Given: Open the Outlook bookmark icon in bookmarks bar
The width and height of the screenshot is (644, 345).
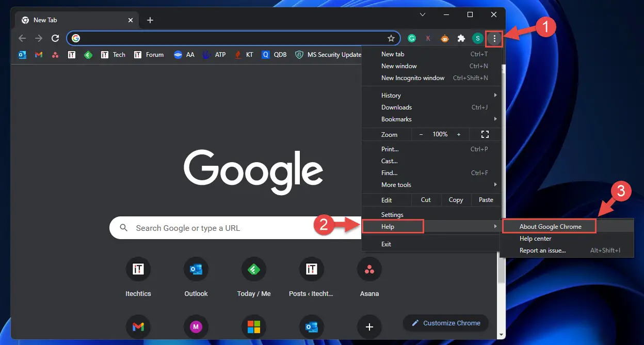Looking at the screenshot, I should pyautogui.click(x=22, y=55).
